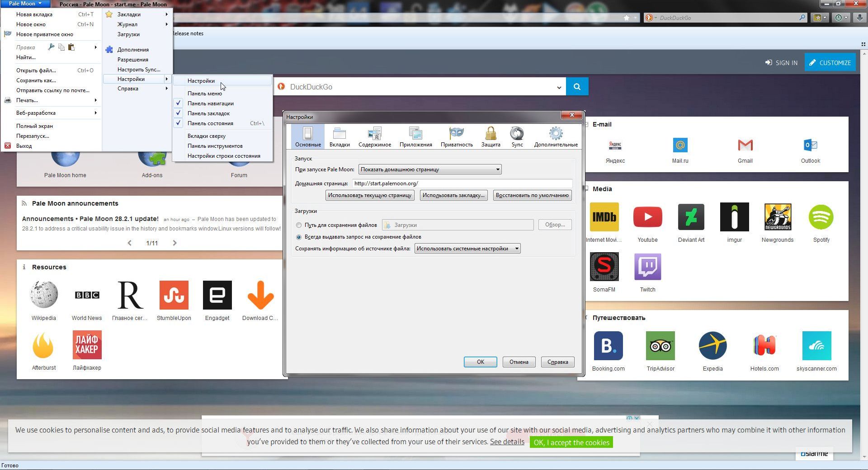This screenshot has width=868, height=470.
Task: Toggle Панель меню in the submenu
Action: [x=222, y=94]
